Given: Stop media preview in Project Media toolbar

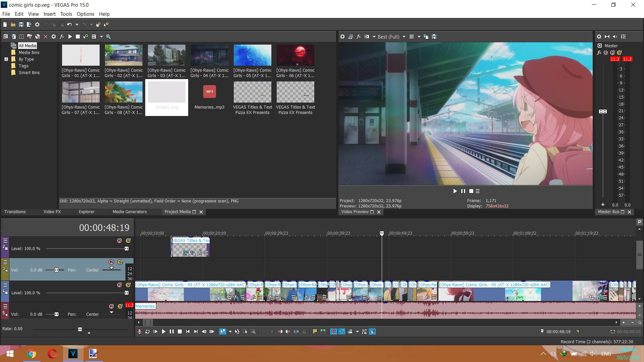Looking at the screenshot, I should [x=78, y=37].
